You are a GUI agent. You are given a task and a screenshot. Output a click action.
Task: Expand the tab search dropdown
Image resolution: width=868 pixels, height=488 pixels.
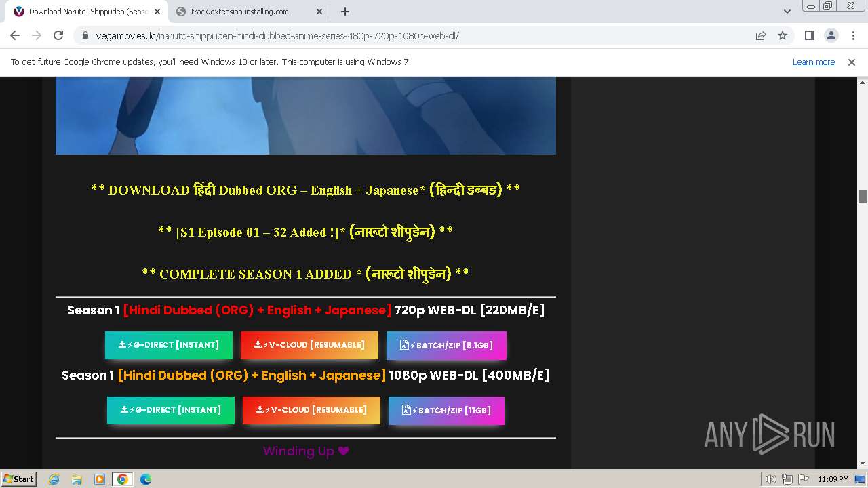click(787, 12)
